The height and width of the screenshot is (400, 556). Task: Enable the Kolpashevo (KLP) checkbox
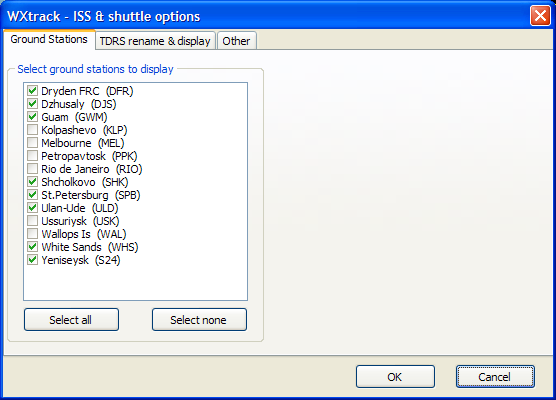point(32,130)
